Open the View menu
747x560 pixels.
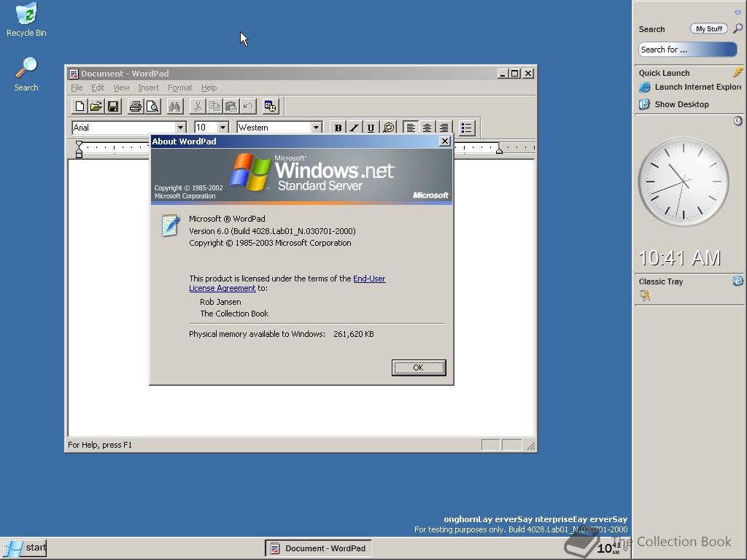[121, 87]
